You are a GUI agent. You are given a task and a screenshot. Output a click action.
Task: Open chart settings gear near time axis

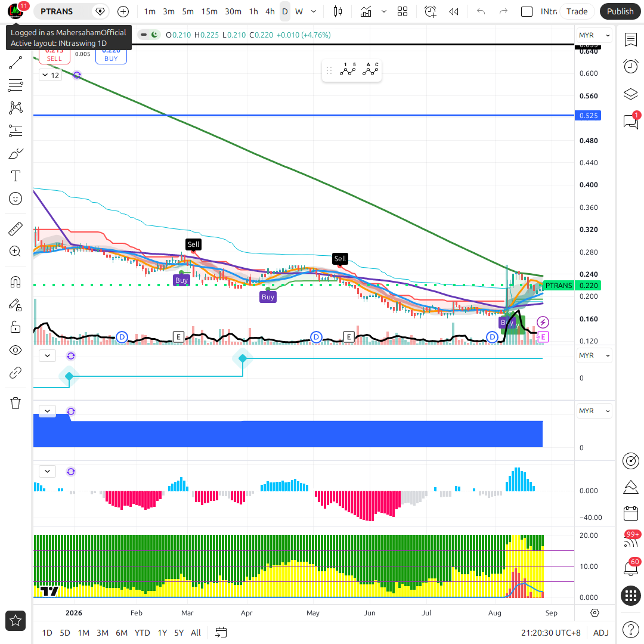(595, 613)
